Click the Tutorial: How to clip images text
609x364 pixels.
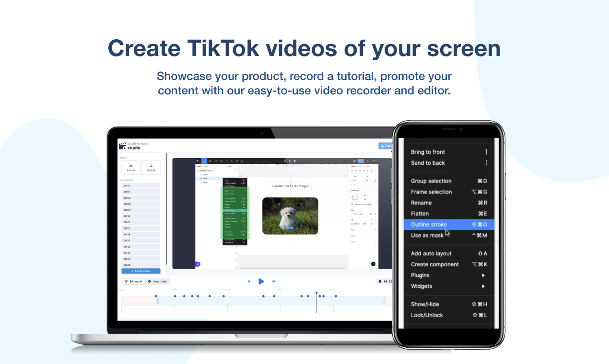click(290, 186)
